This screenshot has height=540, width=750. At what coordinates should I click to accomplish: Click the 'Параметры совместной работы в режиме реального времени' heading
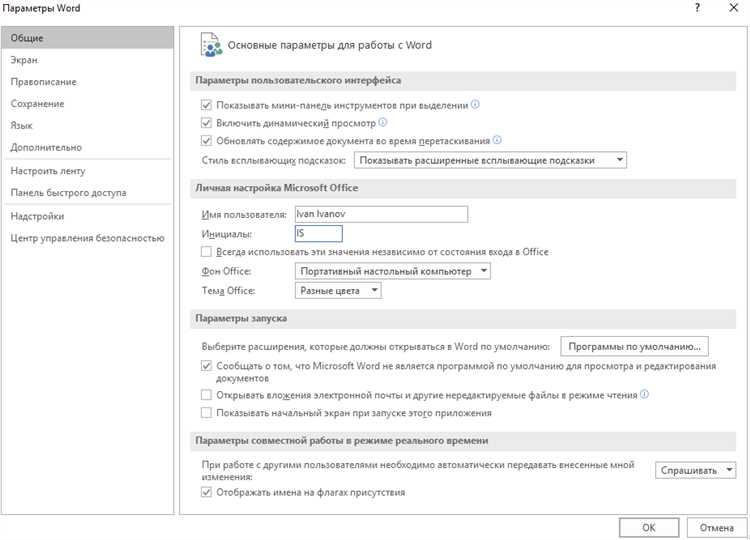[342, 441]
